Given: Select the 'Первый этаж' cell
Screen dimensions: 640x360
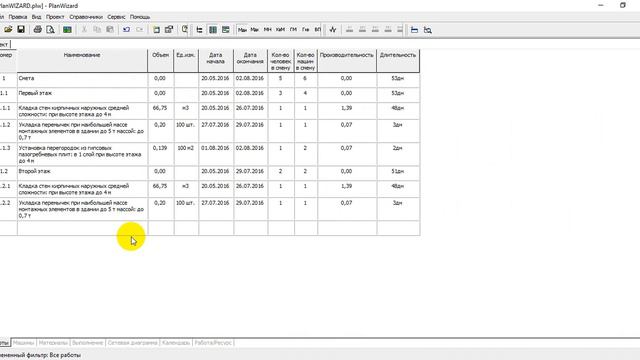Looking at the screenshot, I should (82, 95).
